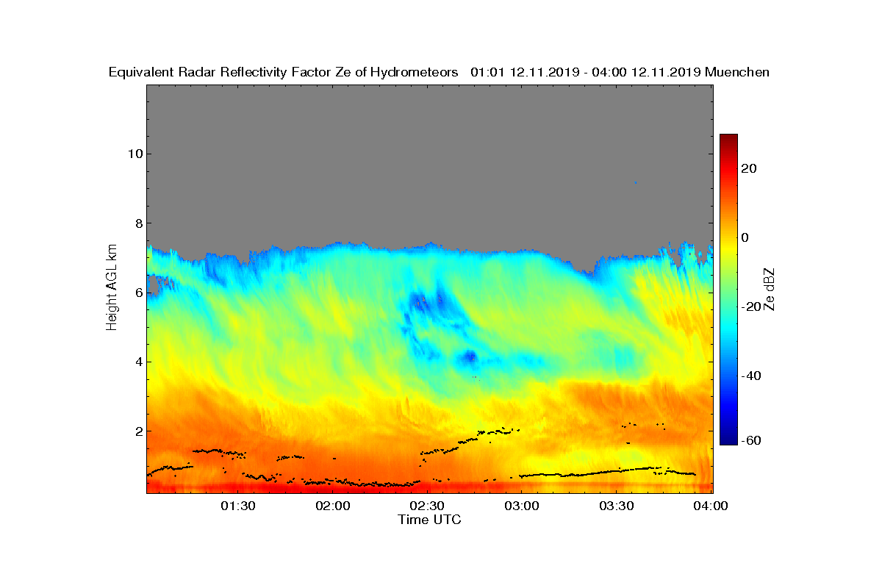The width and height of the screenshot is (882, 588).
Task: Click the plot title text starting "Equivalent Radar Reflectivity"
Action: [x=439, y=72]
